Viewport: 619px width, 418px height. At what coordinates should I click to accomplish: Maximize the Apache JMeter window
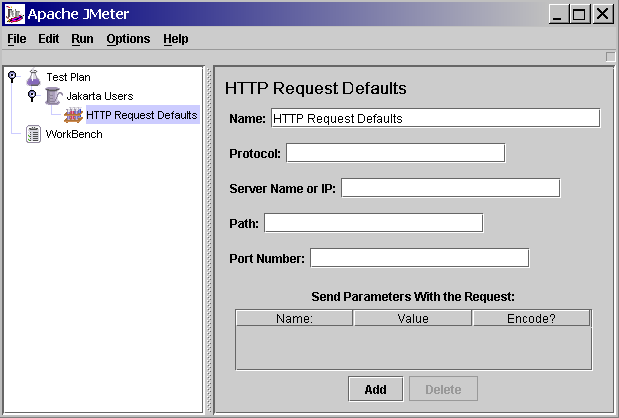(579, 14)
